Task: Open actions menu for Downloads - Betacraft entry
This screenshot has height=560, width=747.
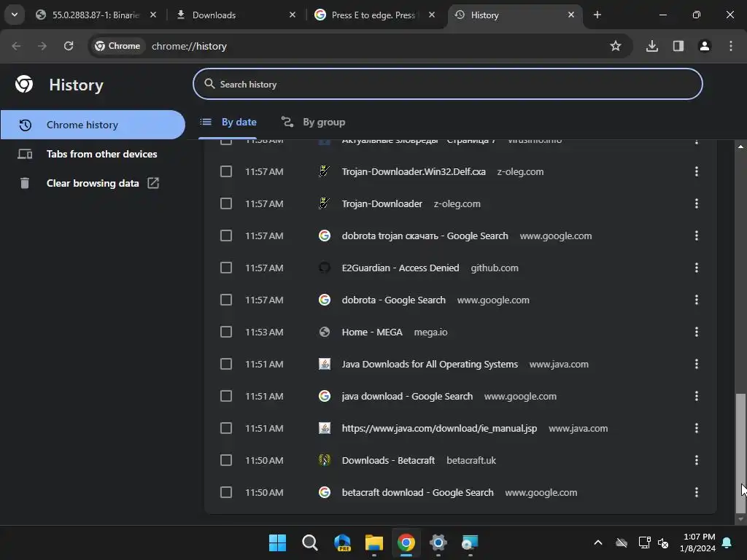Action: [x=697, y=461]
